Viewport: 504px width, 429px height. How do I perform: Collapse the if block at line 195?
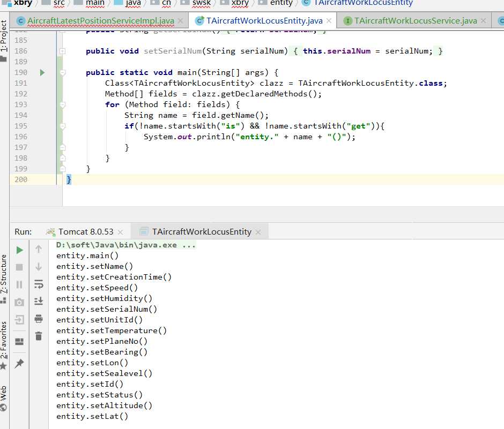tap(63, 126)
